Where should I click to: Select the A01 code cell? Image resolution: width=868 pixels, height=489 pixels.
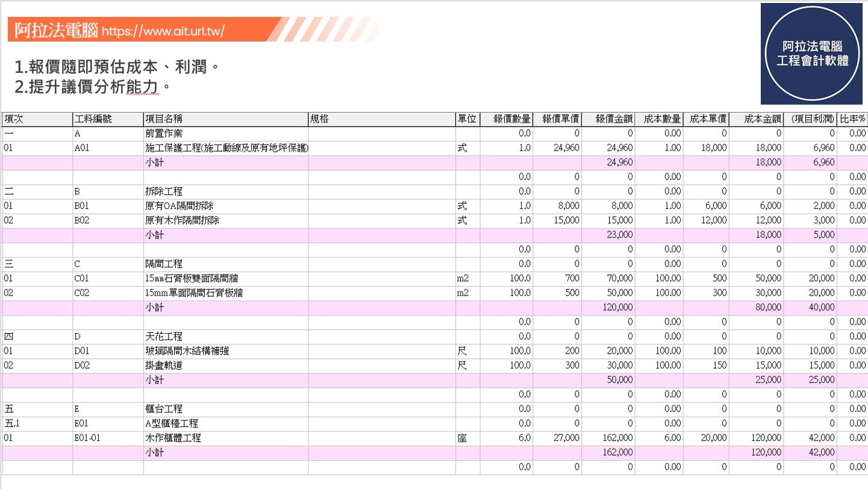click(108, 148)
